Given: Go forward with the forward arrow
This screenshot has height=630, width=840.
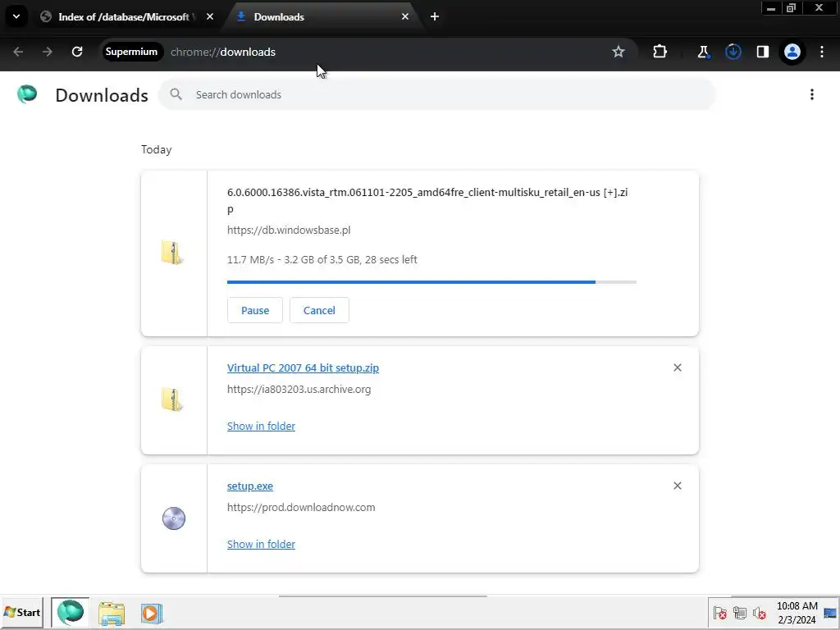Looking at the screenshot, I should (47, 52).
